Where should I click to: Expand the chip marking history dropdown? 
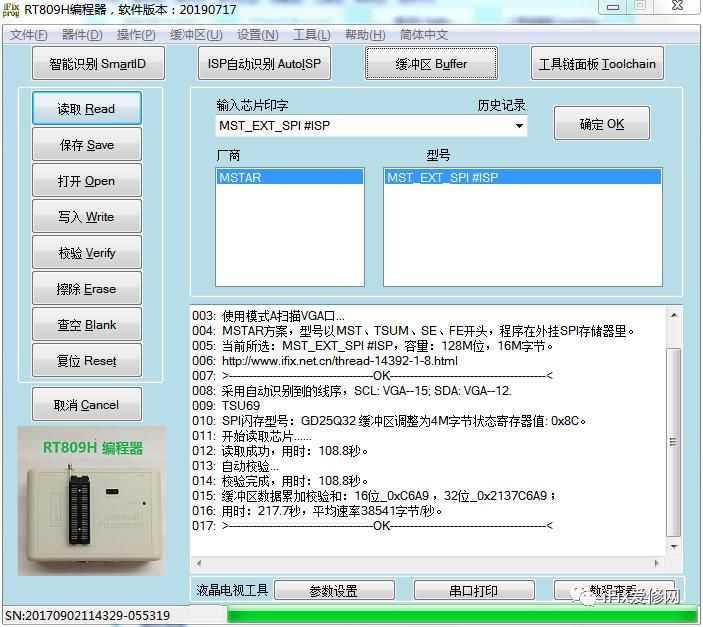tap(519, 126)
